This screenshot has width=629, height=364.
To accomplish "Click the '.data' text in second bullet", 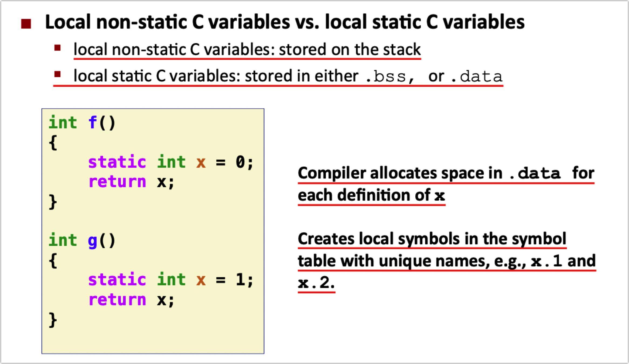I will pos(476,77).
